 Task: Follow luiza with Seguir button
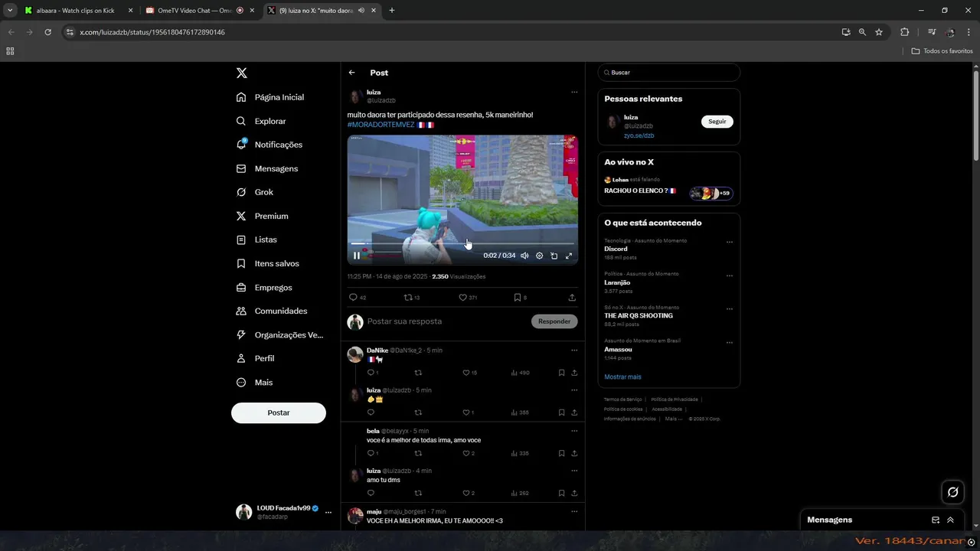point(717,122)
